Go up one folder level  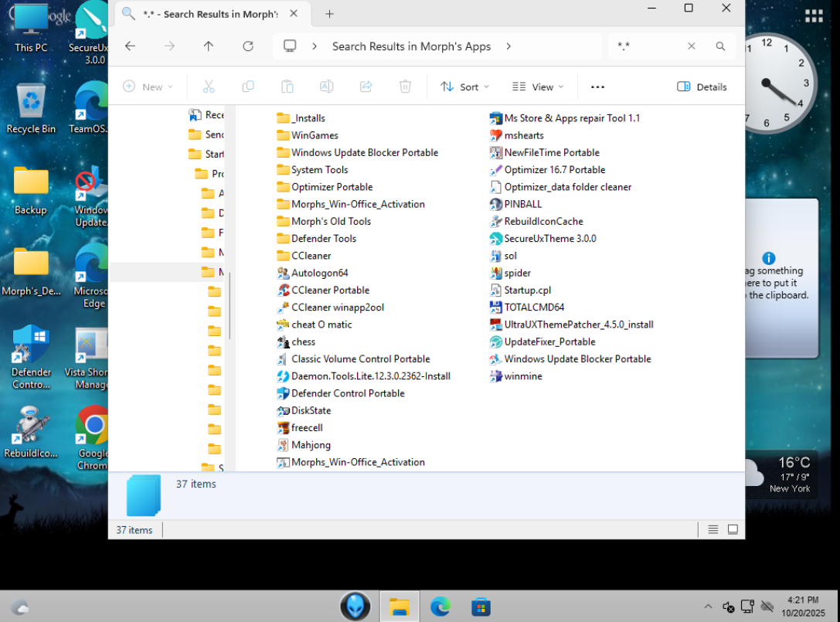(209, 46)
